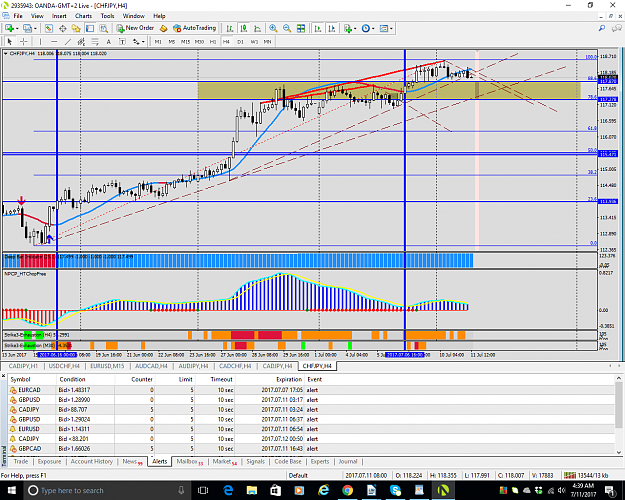Viewport: 625px width, 500px height.
Task: Switch timeframe to H1
Action: (213, 41)
